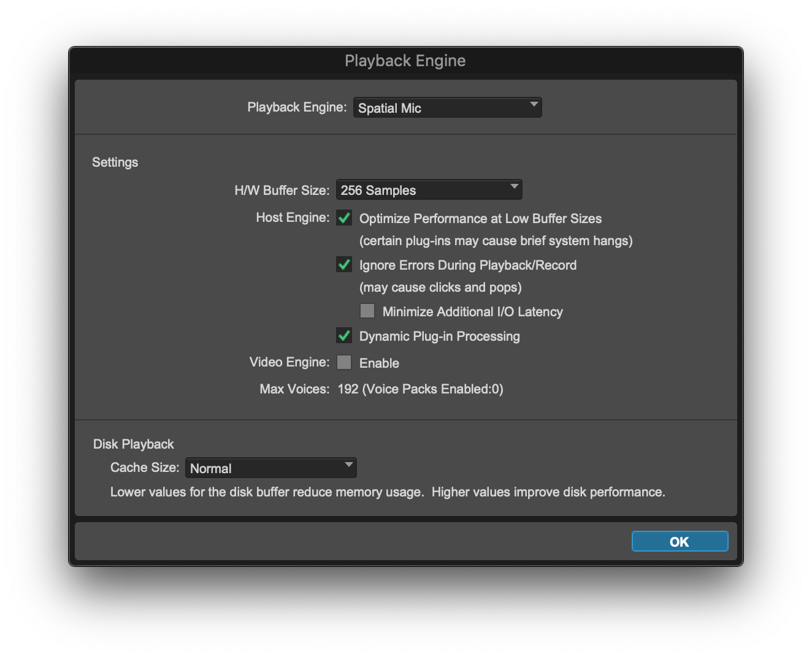The image size is (812, 657).
Task: Click the H/W Buffer Size dropdown arrow icon
Action: 513,189
